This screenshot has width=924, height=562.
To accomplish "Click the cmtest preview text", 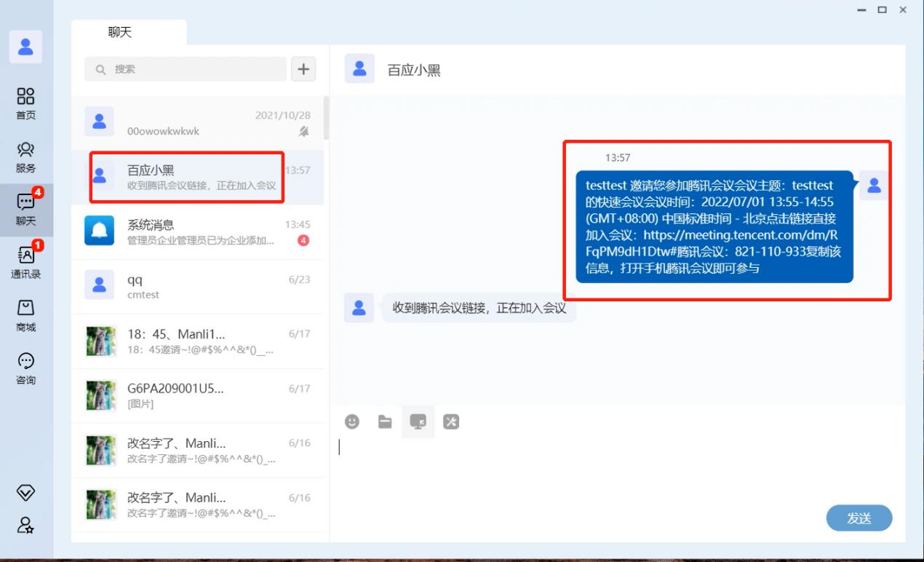I will [x=143, y=295].
